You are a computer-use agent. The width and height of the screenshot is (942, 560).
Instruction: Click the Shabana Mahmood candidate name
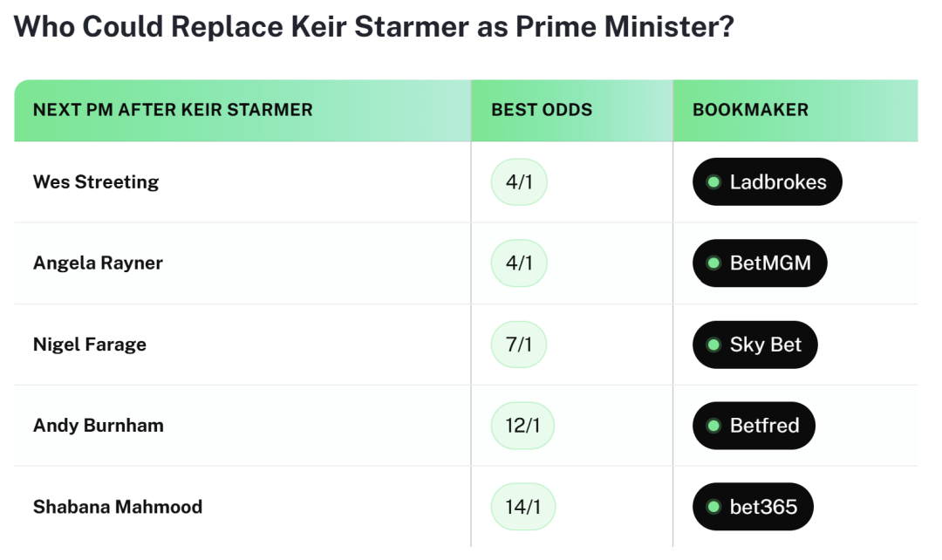click(118, 507)
